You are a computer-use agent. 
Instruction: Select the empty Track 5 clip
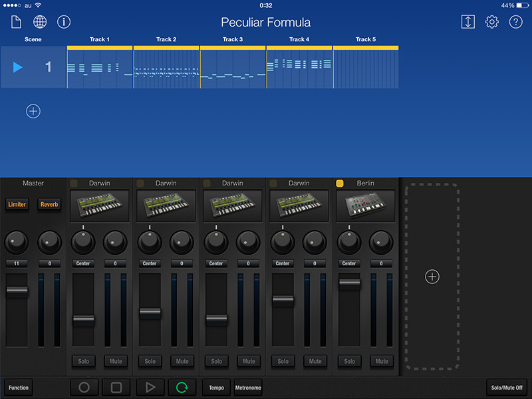click(x=366, y=67)
